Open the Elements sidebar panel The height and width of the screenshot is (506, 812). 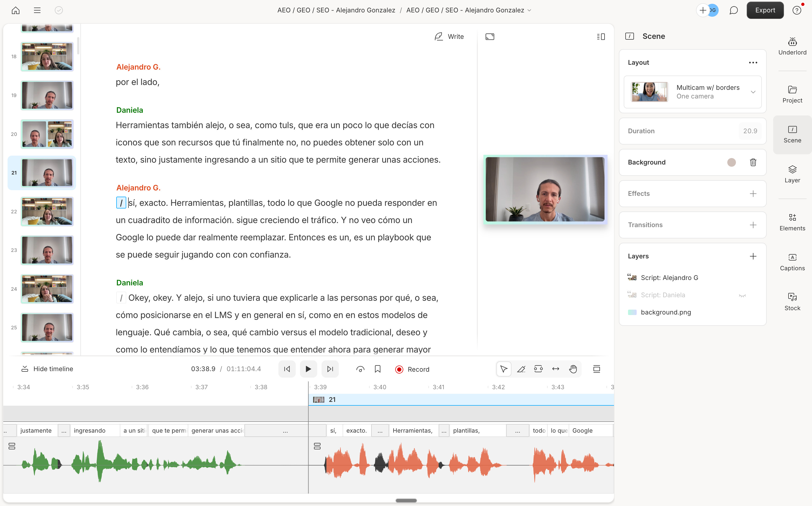tap(792, 222)
